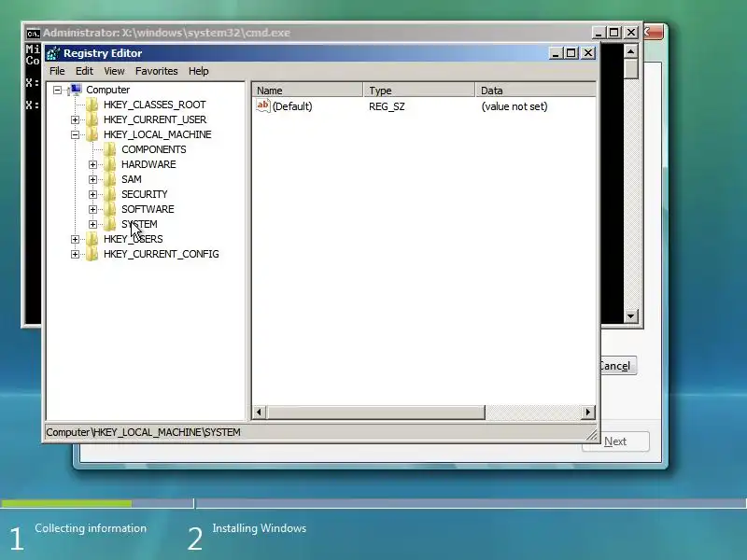
Task: Click HKEY_CURRENT_USER folder icon
Action: (x=92, y=119)
